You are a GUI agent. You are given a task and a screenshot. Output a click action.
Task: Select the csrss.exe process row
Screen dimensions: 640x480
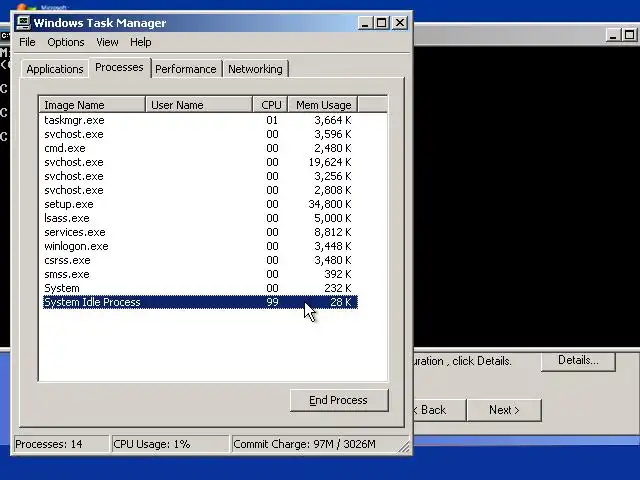click(200, 260)
